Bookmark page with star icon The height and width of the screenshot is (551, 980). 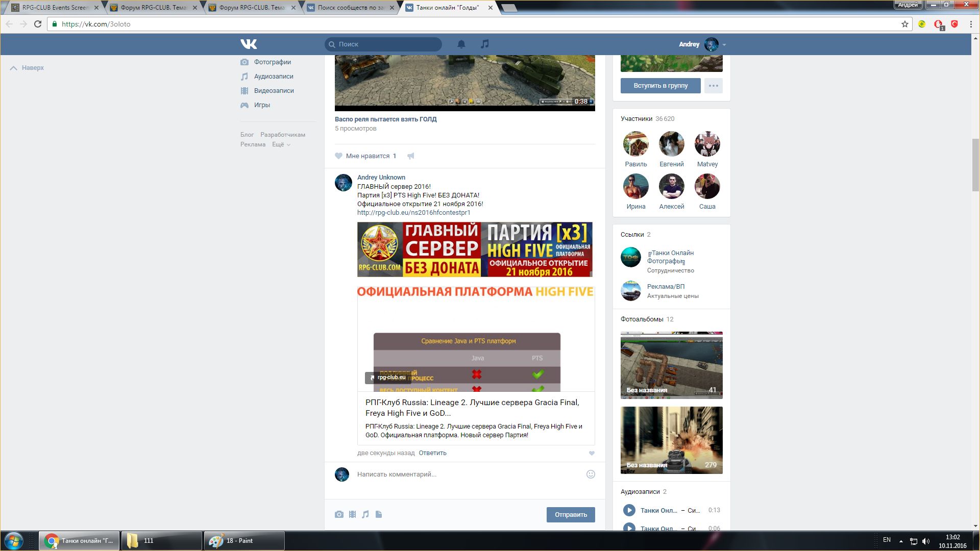[905, 24]
